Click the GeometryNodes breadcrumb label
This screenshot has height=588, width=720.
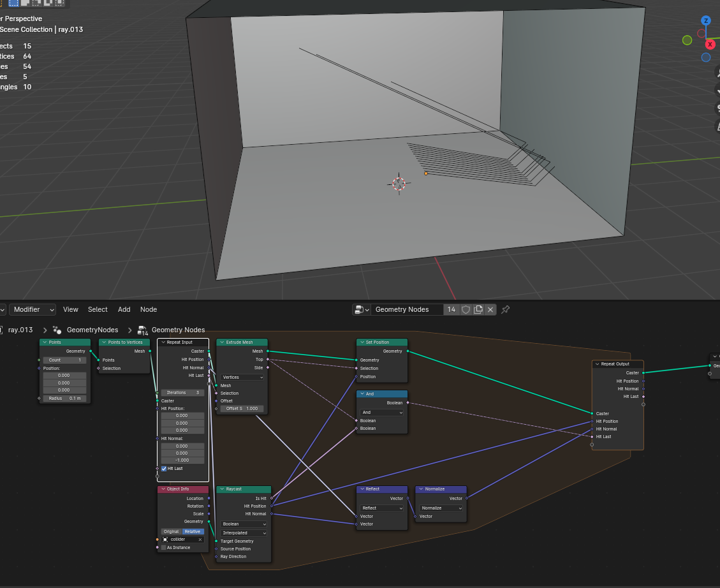(x=92, y=330)
